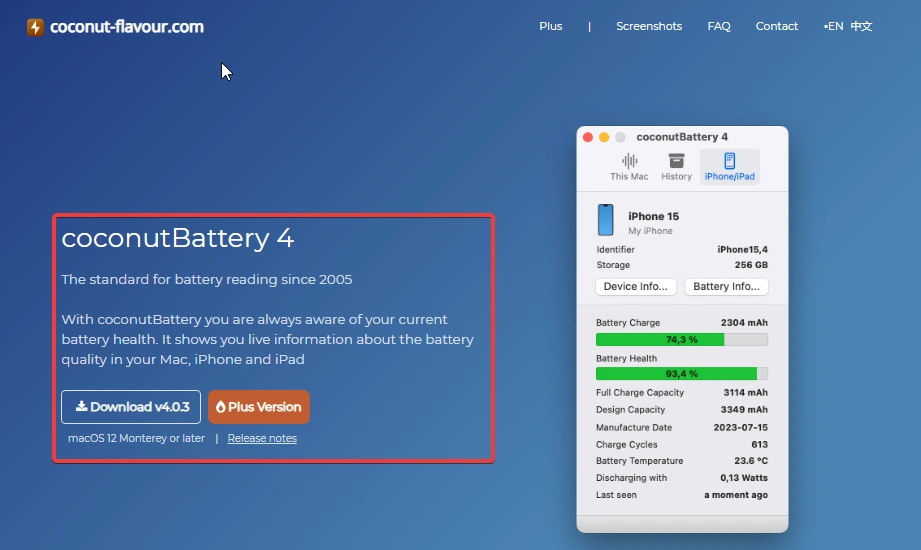Select the iPhone/iPad tab in coconutBattery
The height and width of the screenshot is (550, 921).
(730, 167)
